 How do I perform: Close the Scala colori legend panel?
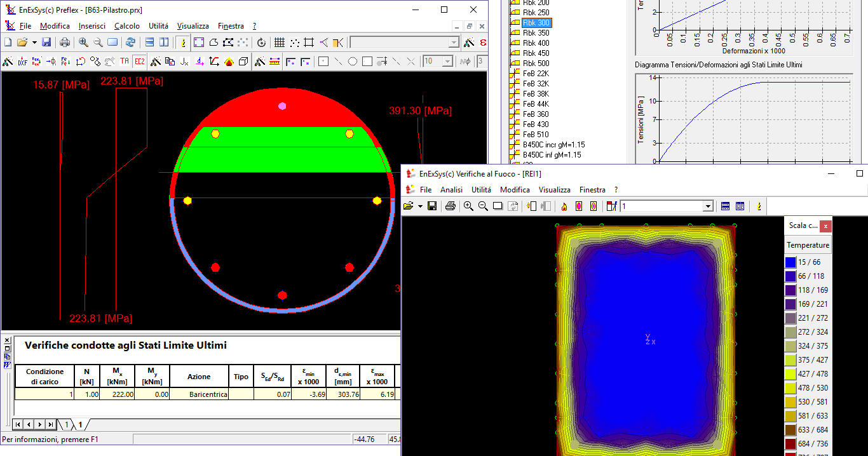tap(825, 225)
